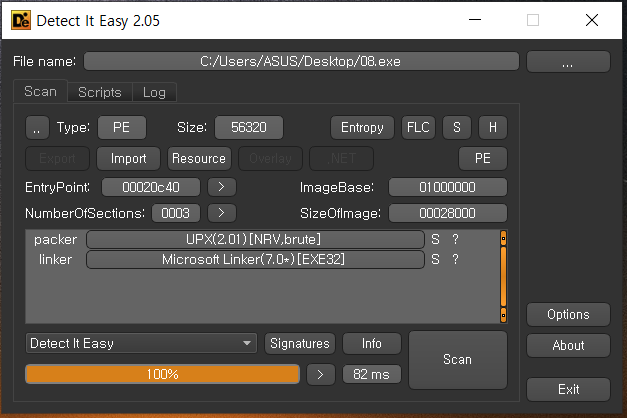627x418 pixels.
Task: Open the Signatures window
Action: pos(300,343)
